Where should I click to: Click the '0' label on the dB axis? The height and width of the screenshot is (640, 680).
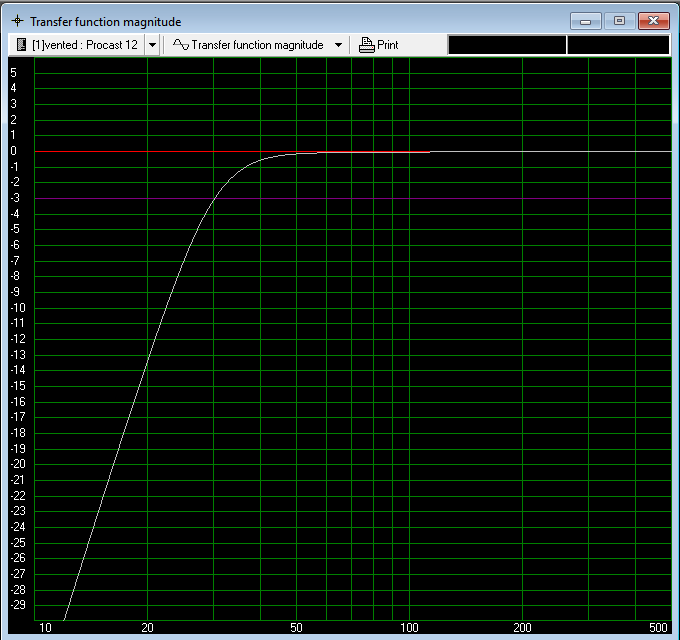13,151
